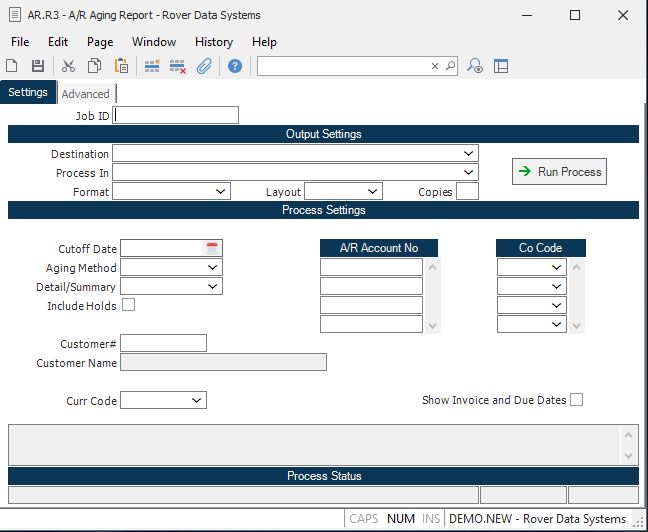Expand the Destination dropdown
Viewport: 648px width, 532px height.
click(469, 154)
